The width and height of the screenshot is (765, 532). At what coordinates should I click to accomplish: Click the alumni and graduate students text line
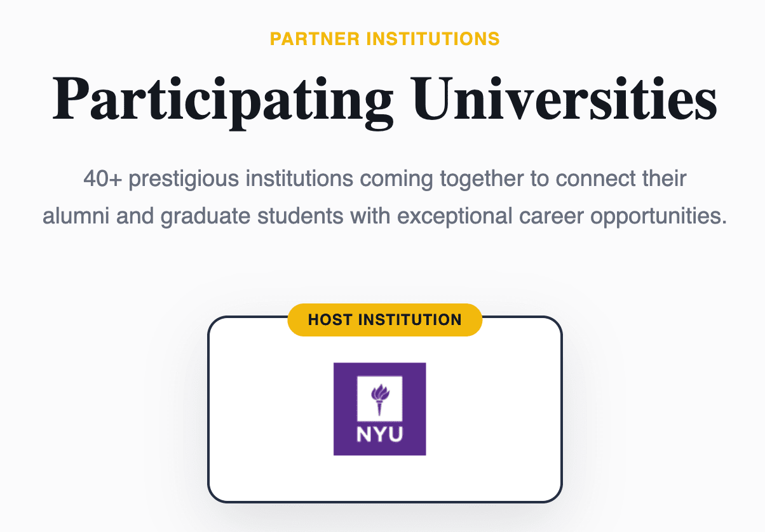click(x=384, y=217)
